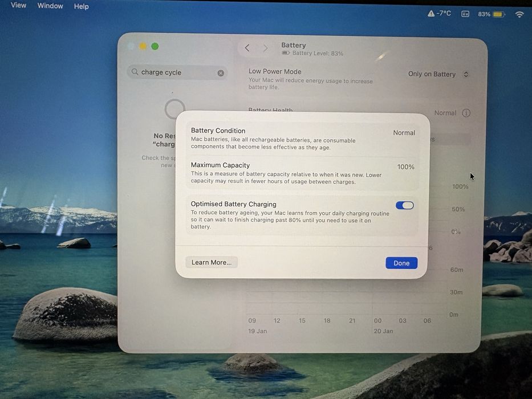Open the keyboard input menu icon
Viewport: 532px width, 399px height.
(465, 14)
